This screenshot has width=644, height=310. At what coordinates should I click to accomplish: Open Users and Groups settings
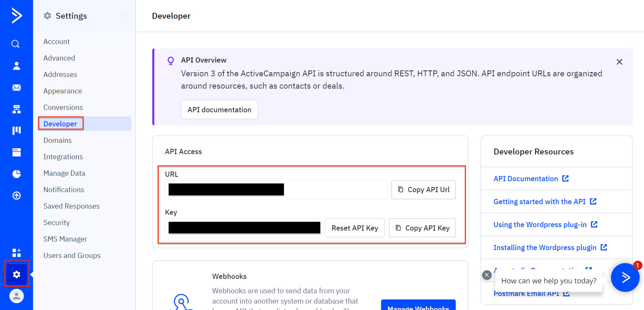(72, 255)
